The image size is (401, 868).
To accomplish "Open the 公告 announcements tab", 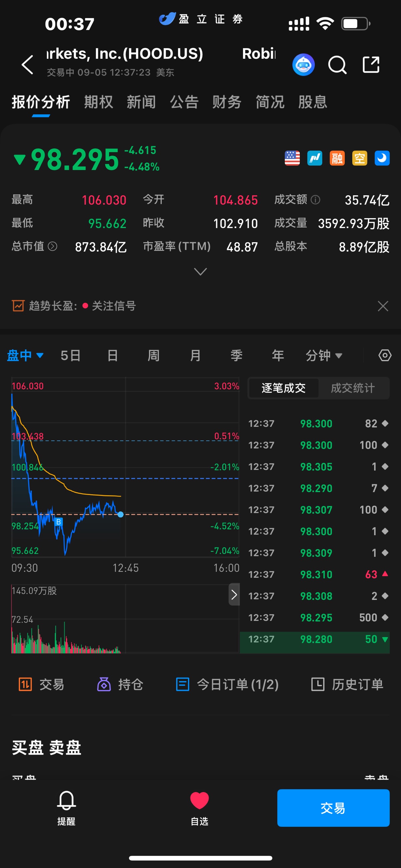I will pos(184,102).
